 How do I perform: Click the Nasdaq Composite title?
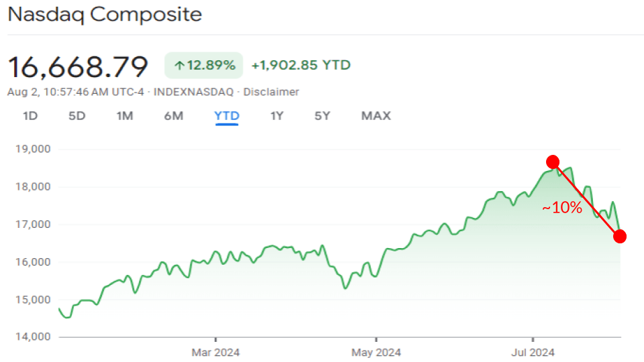(105, 14)
